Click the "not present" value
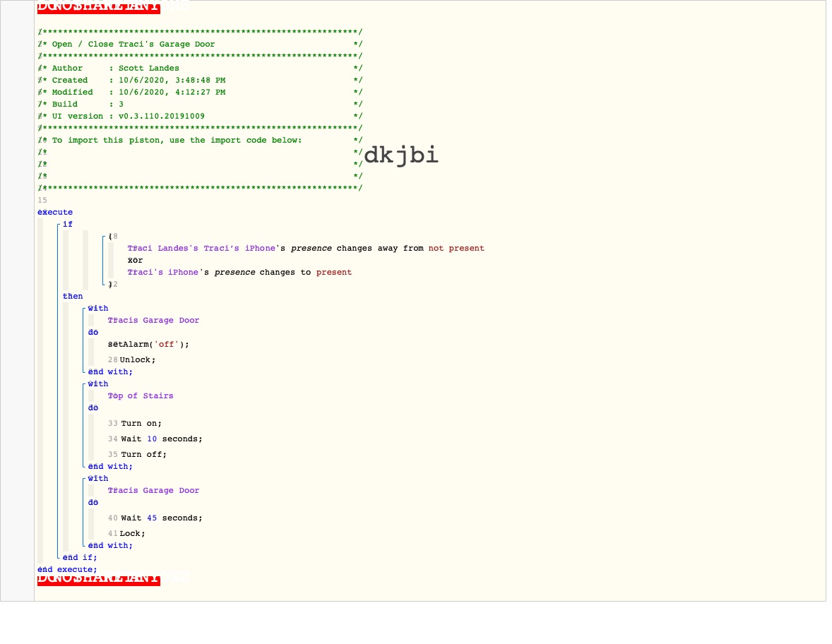This screenshot has width=832, height=644. pos(456,249)
